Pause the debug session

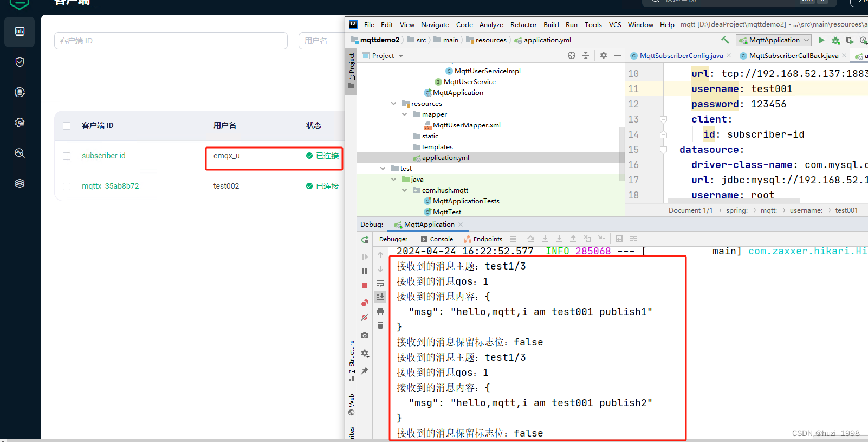click(365, 271)
